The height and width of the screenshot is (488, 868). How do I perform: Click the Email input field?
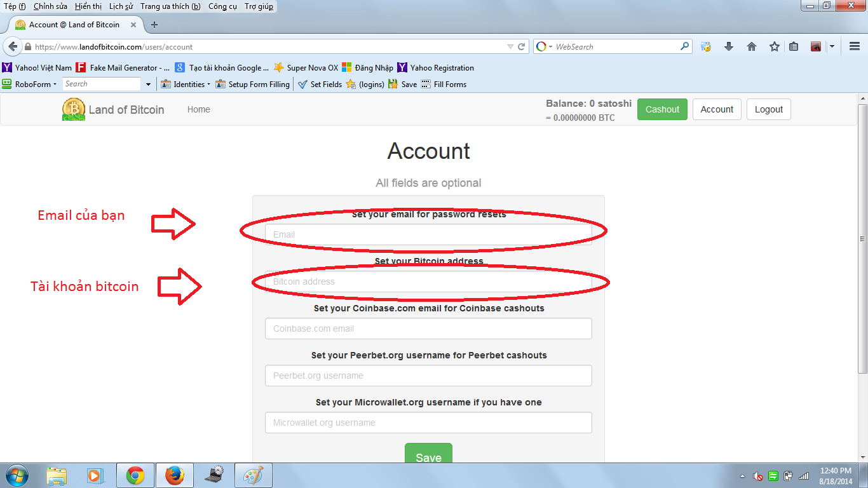tap(428, 234)
